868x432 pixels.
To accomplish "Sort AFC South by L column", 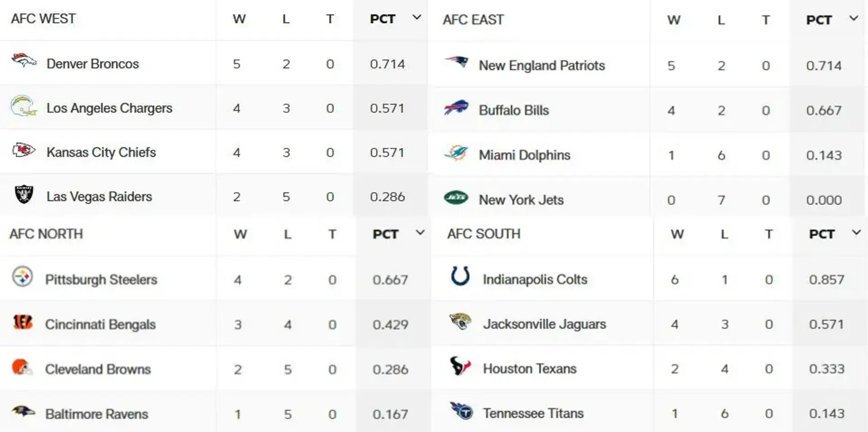I will pos(724,234).
